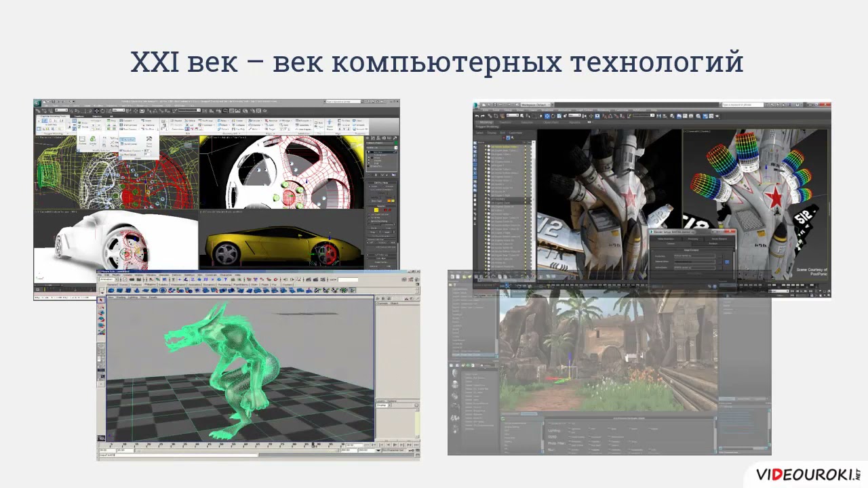
Task: Click the green object color swatch in car window
Action: click(396, 143)
